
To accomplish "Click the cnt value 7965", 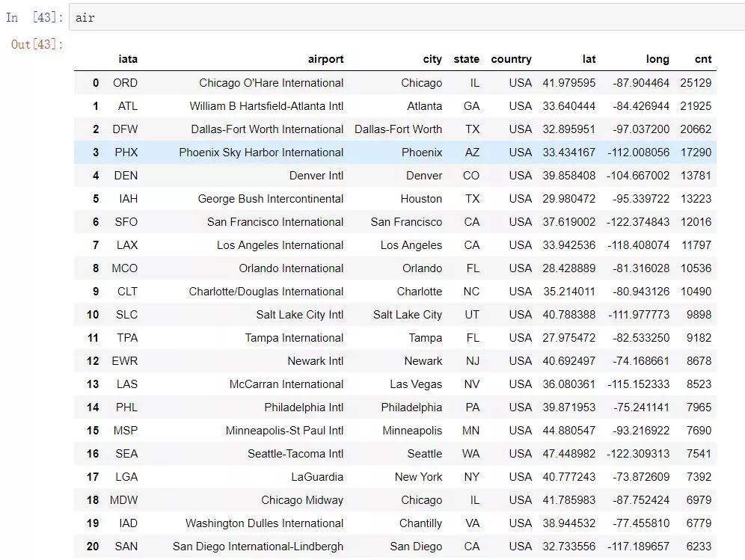I will 699,407.
